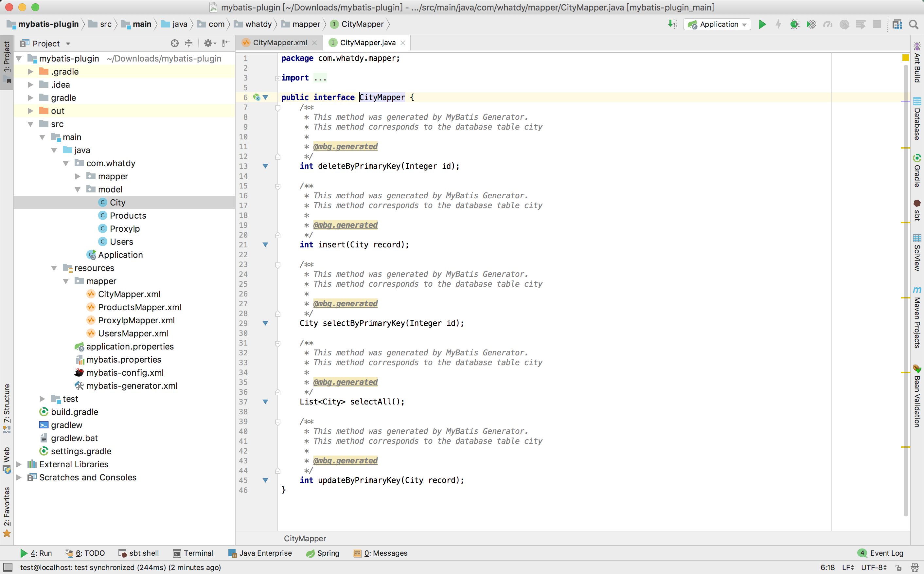The height and width of the screenshot is (574, 924).
Task: Open the Gradle tool window
Action: coord(917,170)
